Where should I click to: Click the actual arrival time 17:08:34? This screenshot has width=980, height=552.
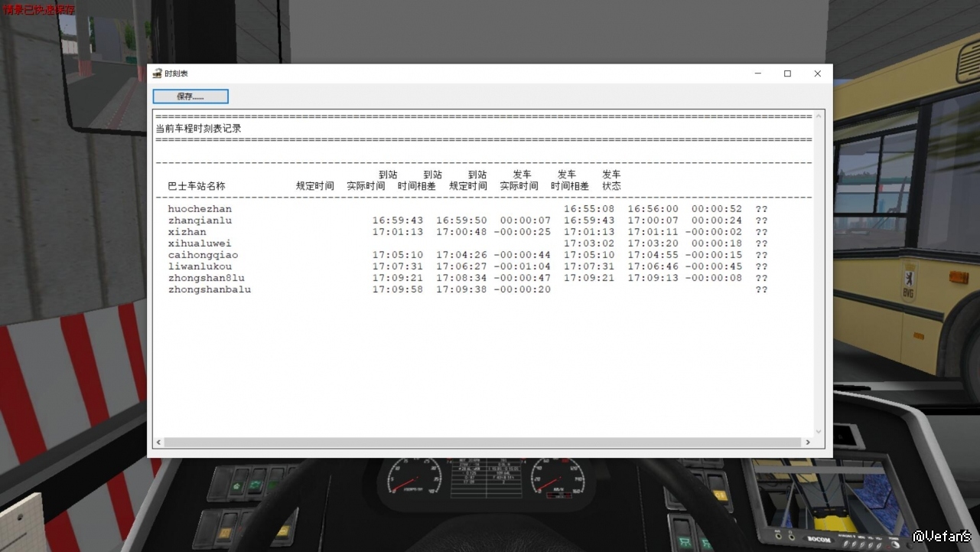coord(461,278)
